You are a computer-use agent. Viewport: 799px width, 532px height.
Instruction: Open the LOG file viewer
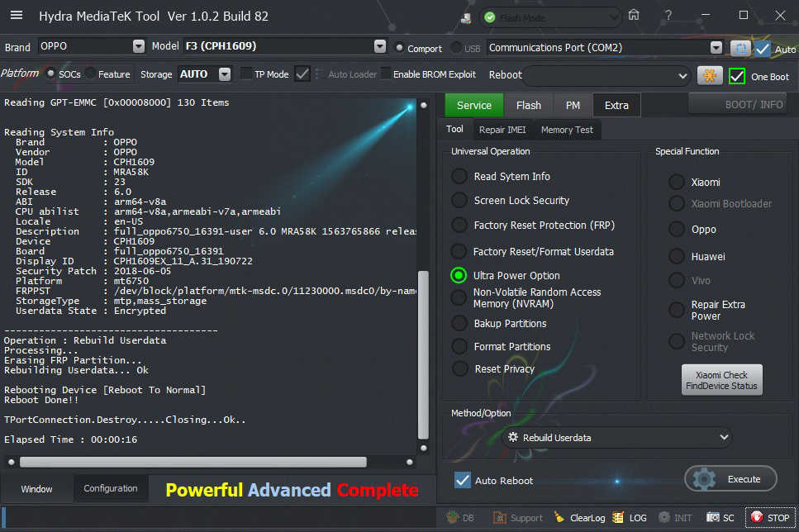point(630,518)
